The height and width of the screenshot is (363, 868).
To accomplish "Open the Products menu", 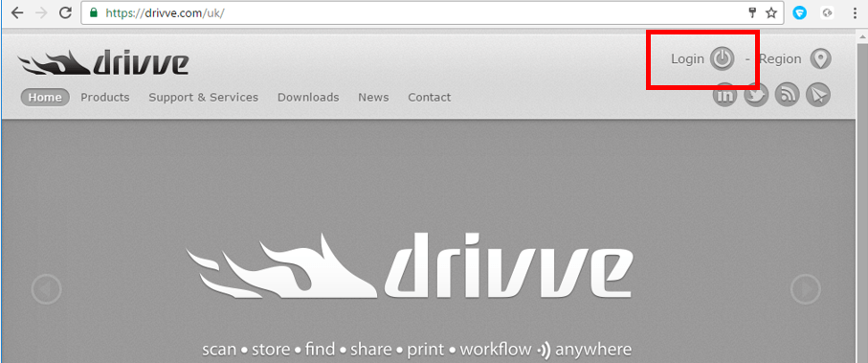I will pos(105,98).
